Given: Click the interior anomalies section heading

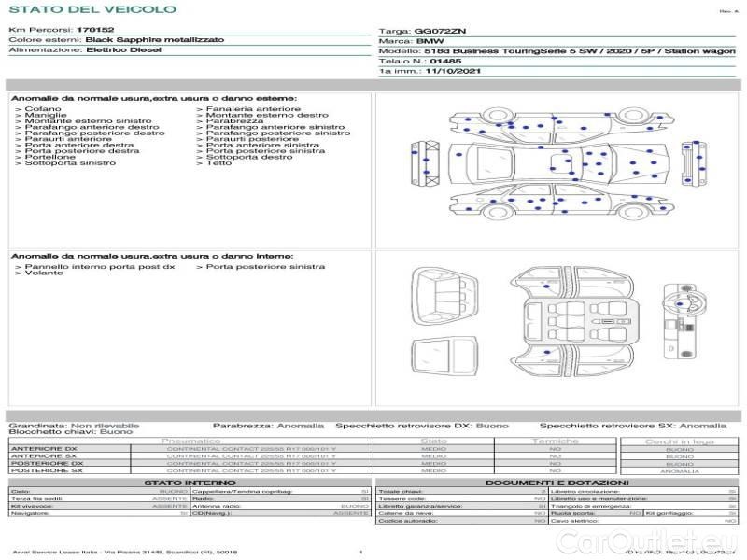Looking at the screenshot, I should point(152,256).
